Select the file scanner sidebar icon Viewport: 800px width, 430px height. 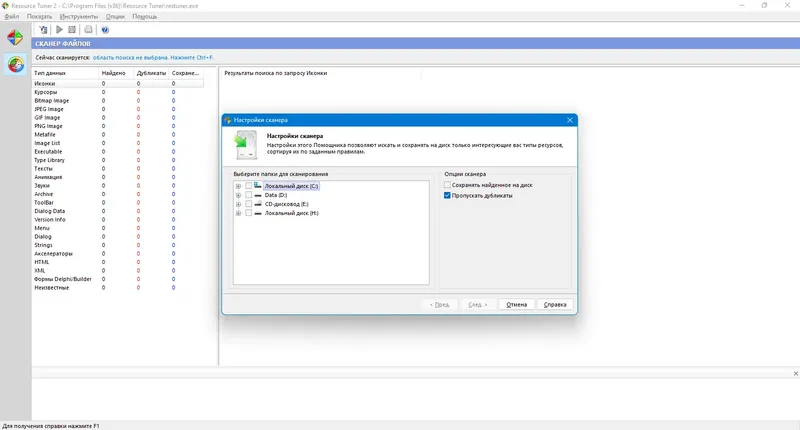click(15, 65)
